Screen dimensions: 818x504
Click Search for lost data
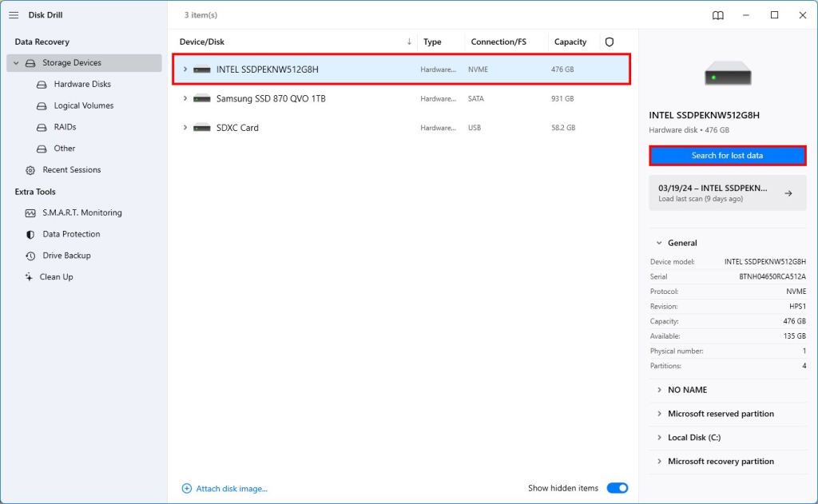[x=727, y=155]
